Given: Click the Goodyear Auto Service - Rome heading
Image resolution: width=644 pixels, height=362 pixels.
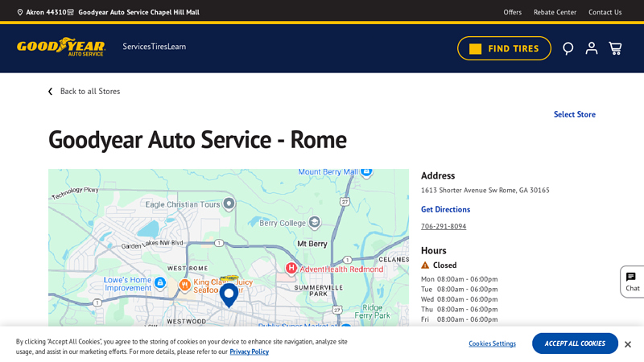Looking at the screenshot, I should pyautogui.click(x=197, y=139).
